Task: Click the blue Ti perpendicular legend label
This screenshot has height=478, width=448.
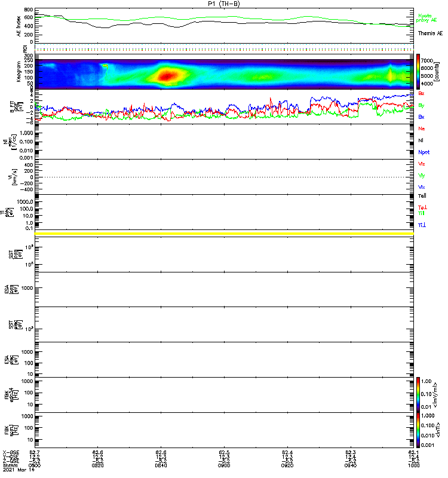Action: pos(422,225)
